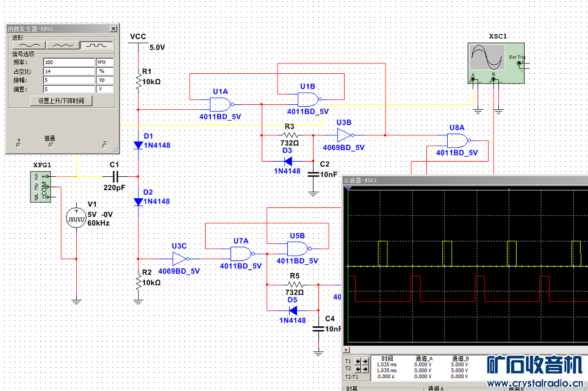Select the U8A NAND gate
The height and width of the screenshot is (391, 588).
point(457,141)
